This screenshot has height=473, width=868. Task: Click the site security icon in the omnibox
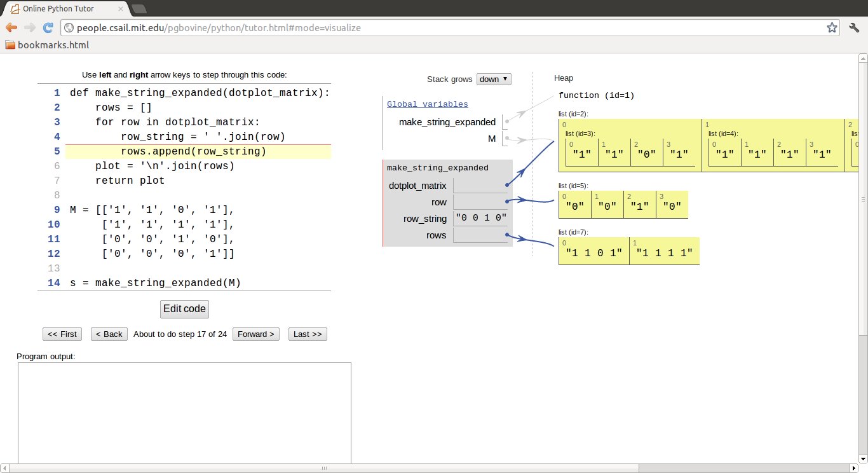[x=67, y=27]
